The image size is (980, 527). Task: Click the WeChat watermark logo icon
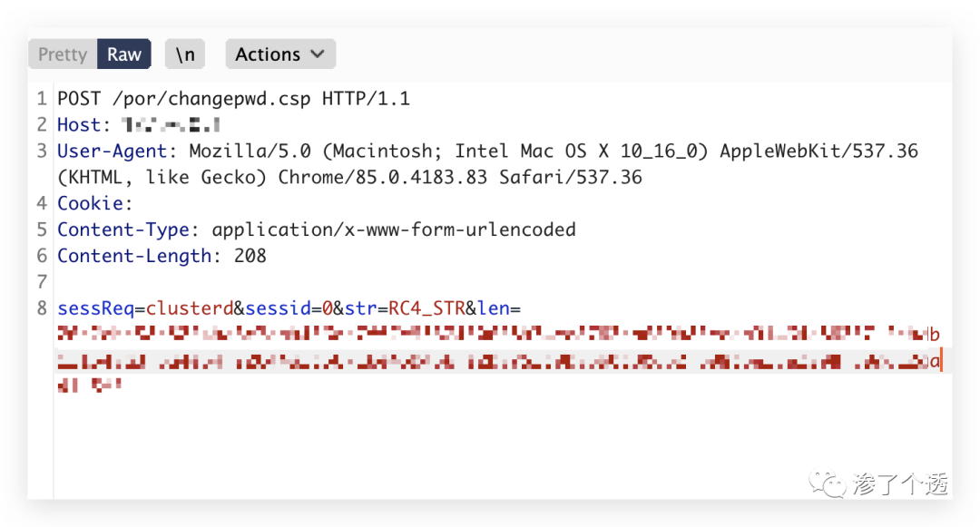tap(827, 483)
